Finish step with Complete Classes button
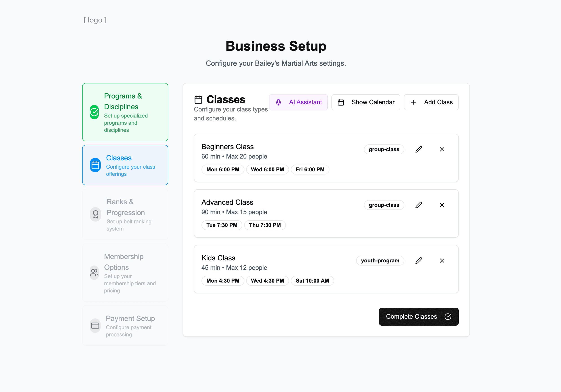Image resolution: width=561 pixels, height=392 pixels. point(419,316)
